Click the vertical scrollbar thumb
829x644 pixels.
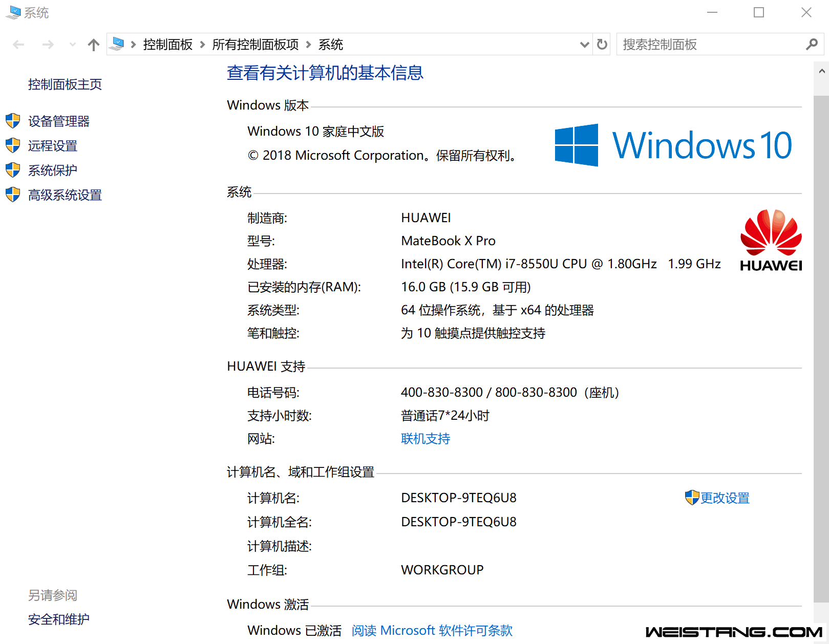coord(821,349)
